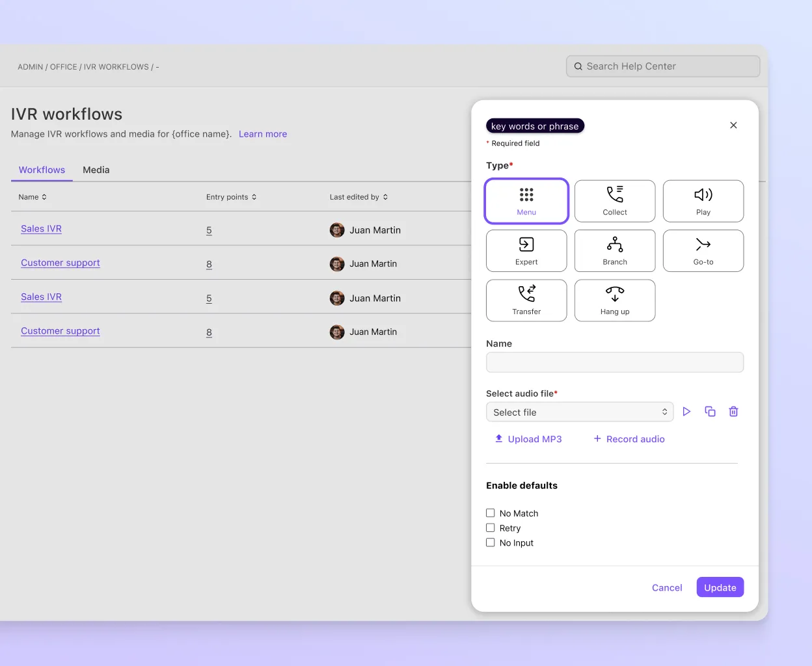
Task: Open the first Customer support workflow
Action: coord(61,263)
